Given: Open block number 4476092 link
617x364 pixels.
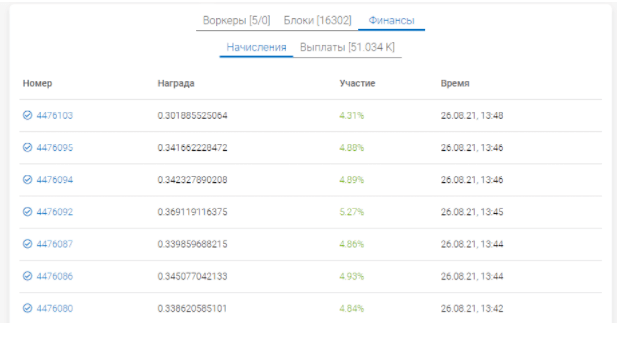Looking at the screenshot, I should [x=55, y=212].
